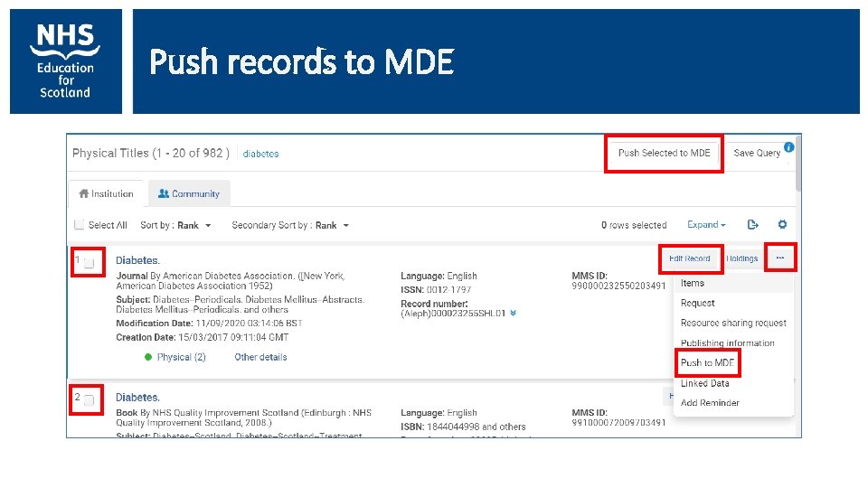Tick the Select All checkbox
The width and height of the screenshot is (868, 488).
(80, 225)
